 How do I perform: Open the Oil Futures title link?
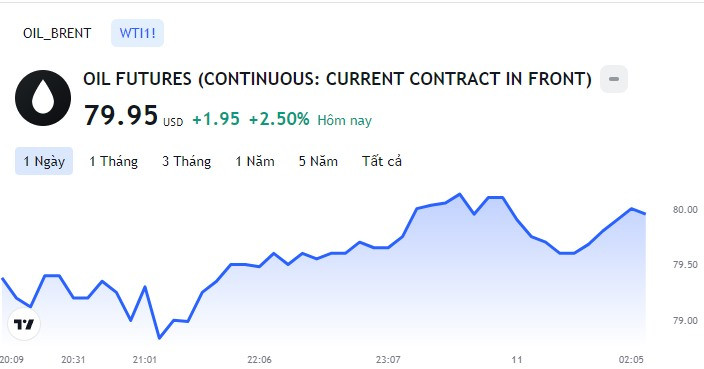tap(337, 79)
